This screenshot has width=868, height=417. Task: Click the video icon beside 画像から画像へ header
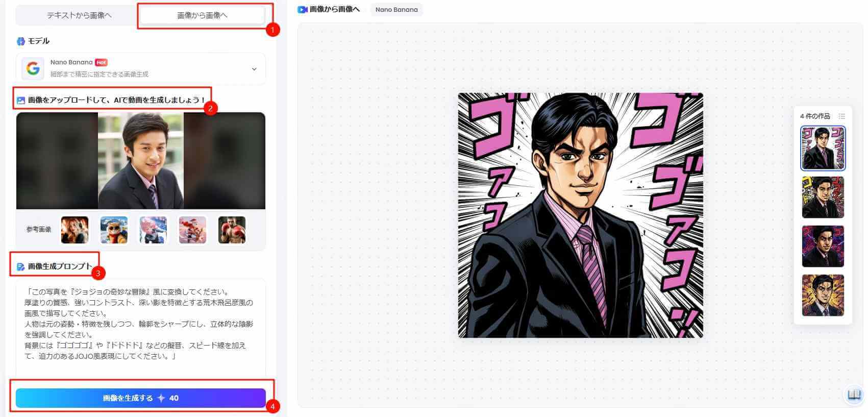coord(303,10)
